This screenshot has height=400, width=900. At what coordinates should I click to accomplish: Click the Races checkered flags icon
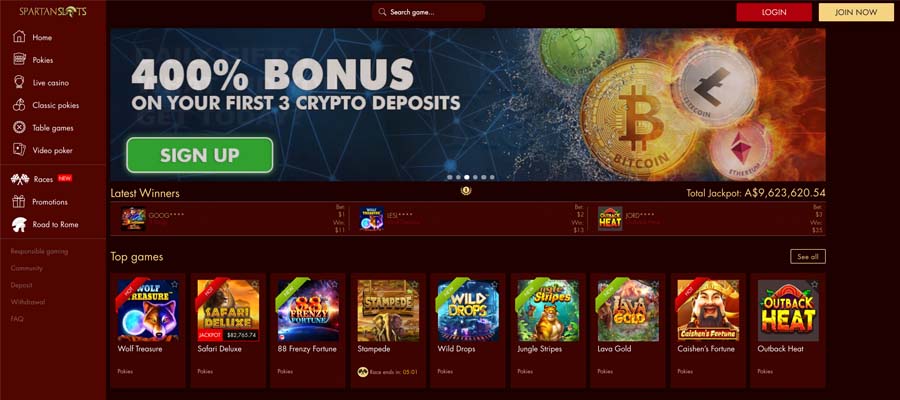(20, 179)
